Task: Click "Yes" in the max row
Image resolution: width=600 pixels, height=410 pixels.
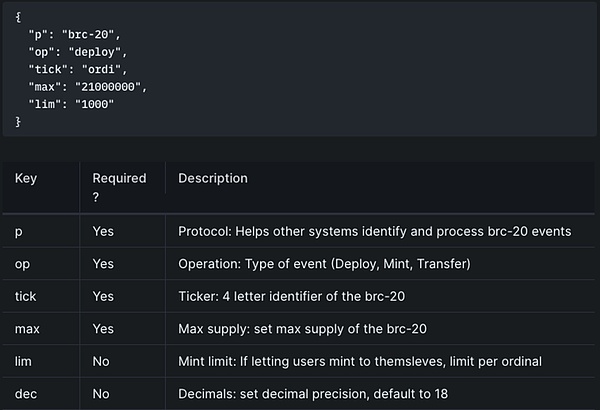Action: point(103,329)
